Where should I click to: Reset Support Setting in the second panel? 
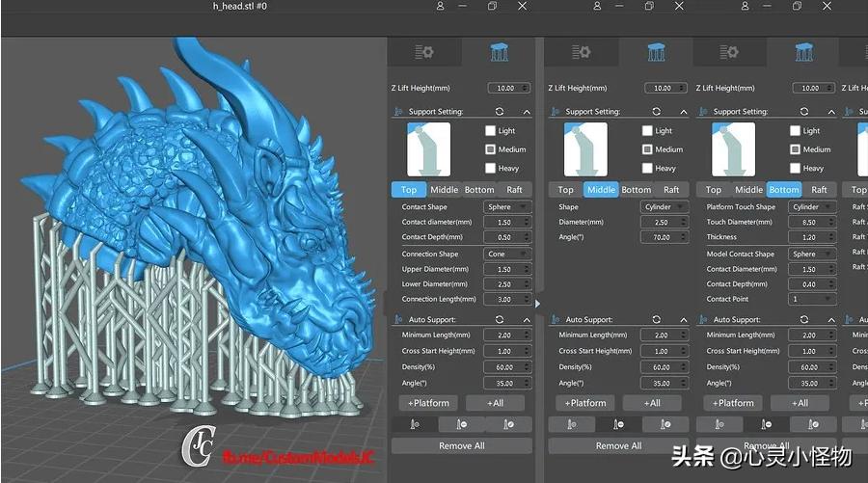coord(657,111)
